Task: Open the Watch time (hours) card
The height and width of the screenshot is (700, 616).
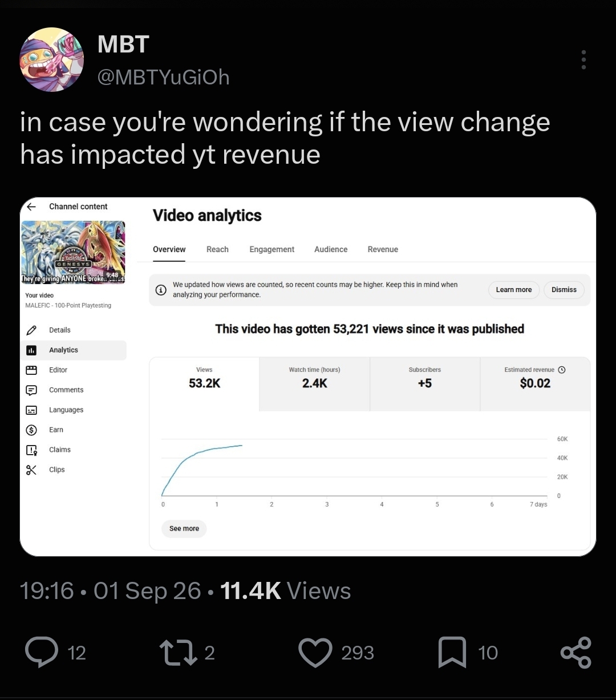Action: [314, 384]
